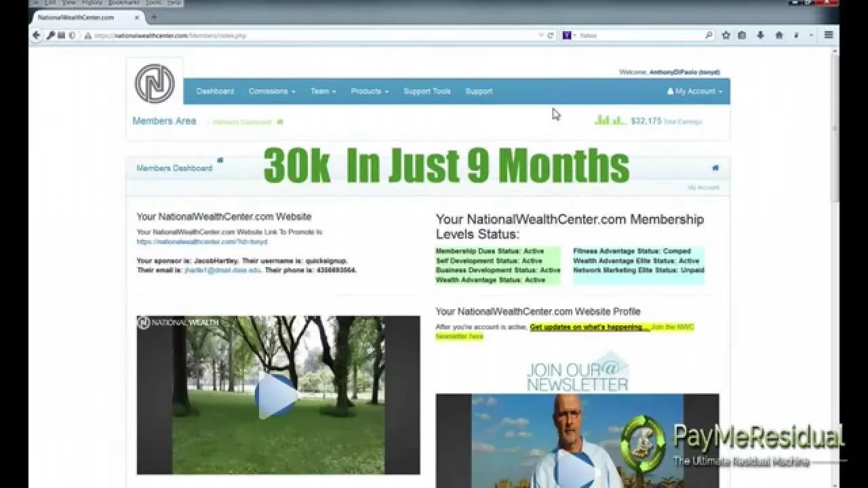Screen dimensions: 868x488
Task: Open the Dashboard nav item
Action: pos(215,91)
